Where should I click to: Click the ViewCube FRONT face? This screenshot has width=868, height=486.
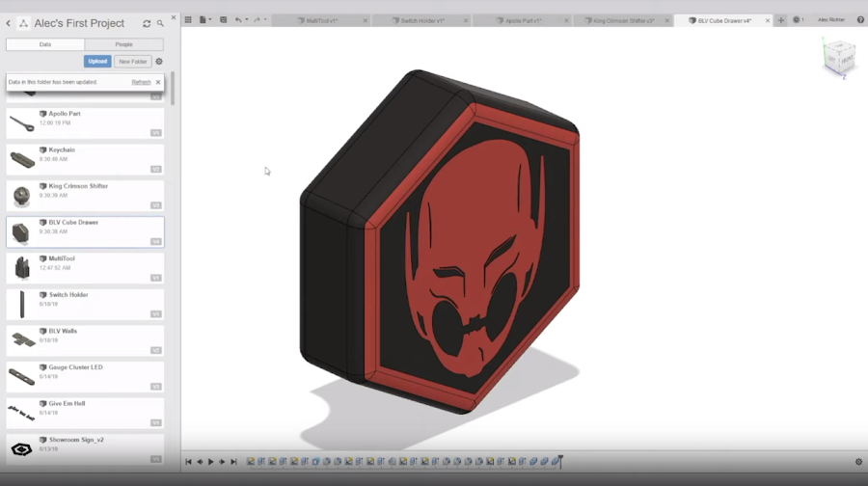point(846,60)
